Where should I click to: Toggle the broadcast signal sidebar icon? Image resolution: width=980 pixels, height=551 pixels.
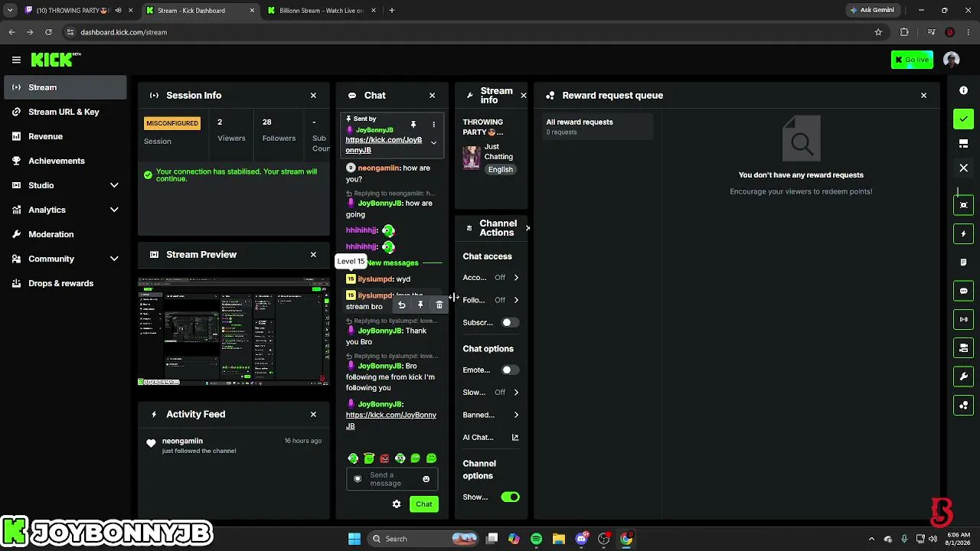tap(964, 319)
